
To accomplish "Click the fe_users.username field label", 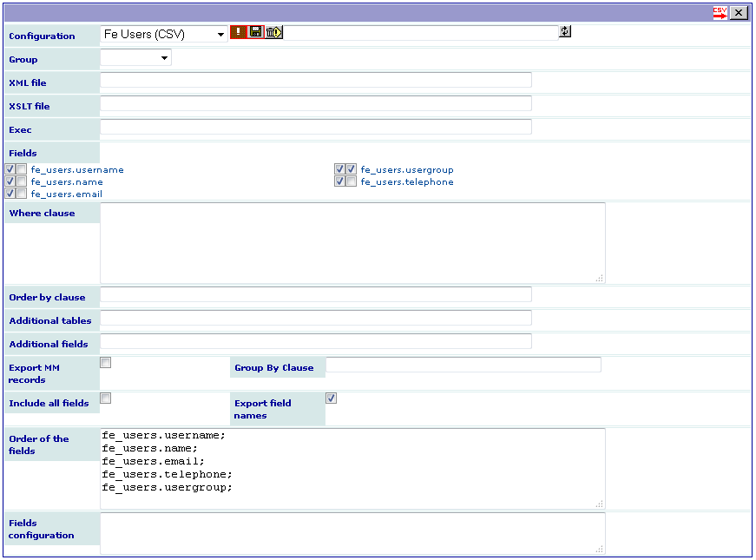I will [x=77, y=170].
